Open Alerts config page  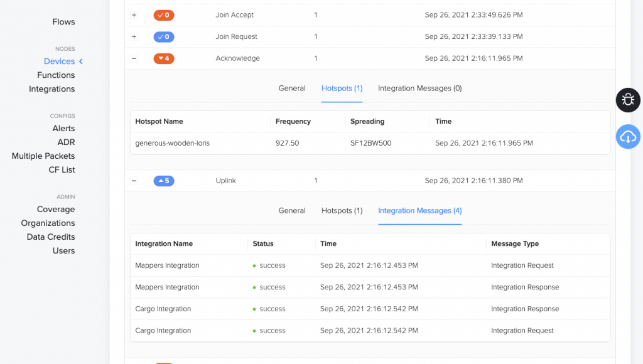coord(63,128)
